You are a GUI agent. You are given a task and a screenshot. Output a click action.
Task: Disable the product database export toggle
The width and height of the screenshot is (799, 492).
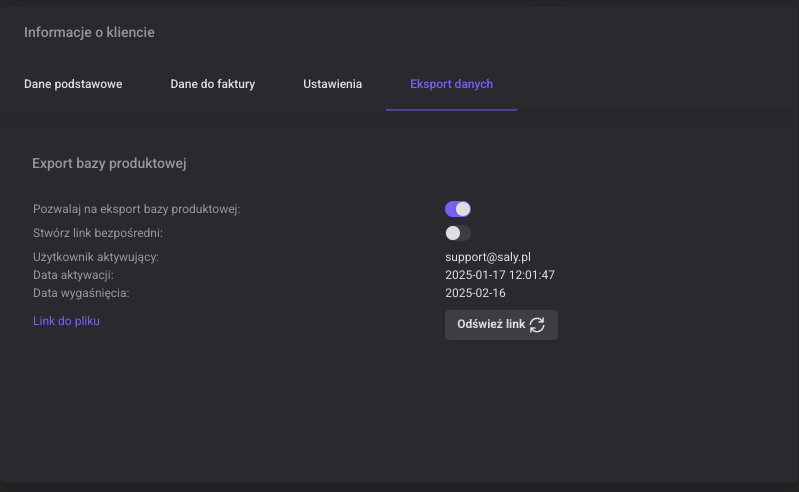point(458,209)
